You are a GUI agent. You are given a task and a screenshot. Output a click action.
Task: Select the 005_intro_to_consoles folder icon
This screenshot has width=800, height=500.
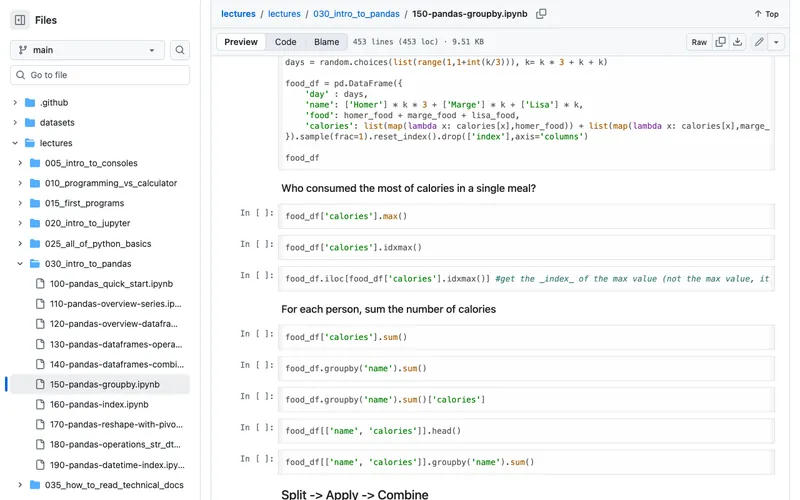coord(35,163)
